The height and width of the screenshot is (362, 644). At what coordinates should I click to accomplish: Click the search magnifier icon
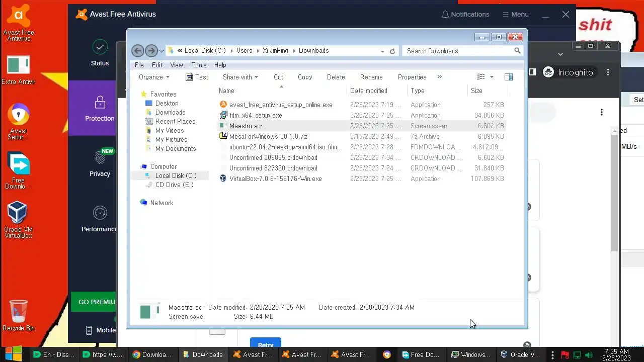tap(517, 51)
